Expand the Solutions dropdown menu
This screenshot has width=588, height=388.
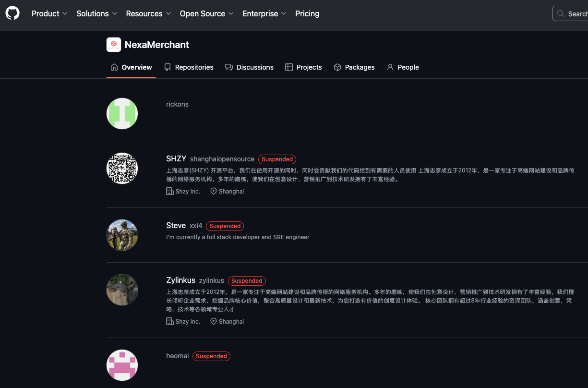click(96, 13)
